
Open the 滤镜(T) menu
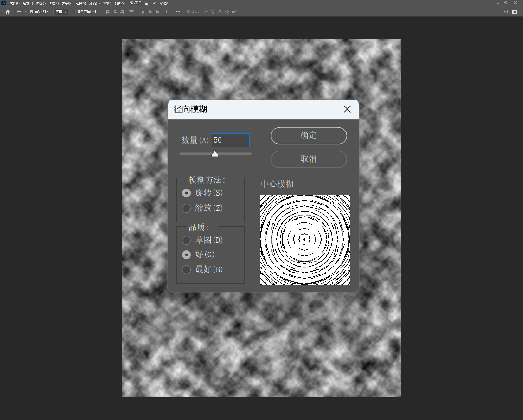coord(94,3)
